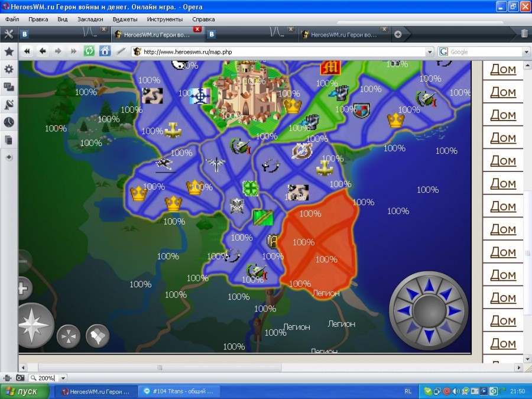Viewport: 532px width, 399px height.
Task: Open the 200% zoom level dropdown
Action: pyautogui.click(x=63, y=378)
